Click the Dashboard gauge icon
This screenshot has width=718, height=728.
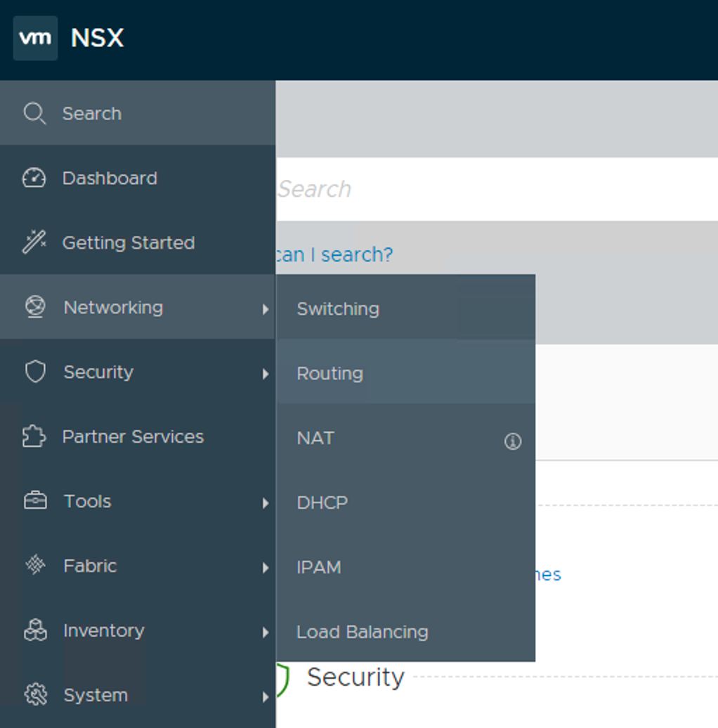pyautogui.click(x=34, y=178)
